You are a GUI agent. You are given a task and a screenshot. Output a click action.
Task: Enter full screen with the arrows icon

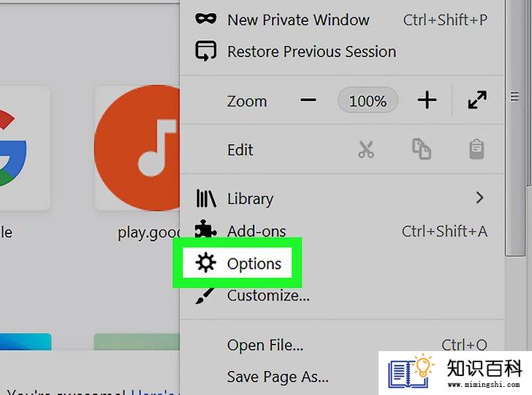pos(477,100)
